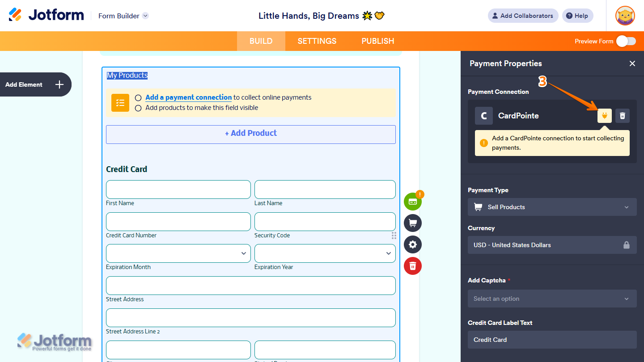The image size is (644, 362).
Task: Click the plus icon on Add Element
Action: click(59, 84)
